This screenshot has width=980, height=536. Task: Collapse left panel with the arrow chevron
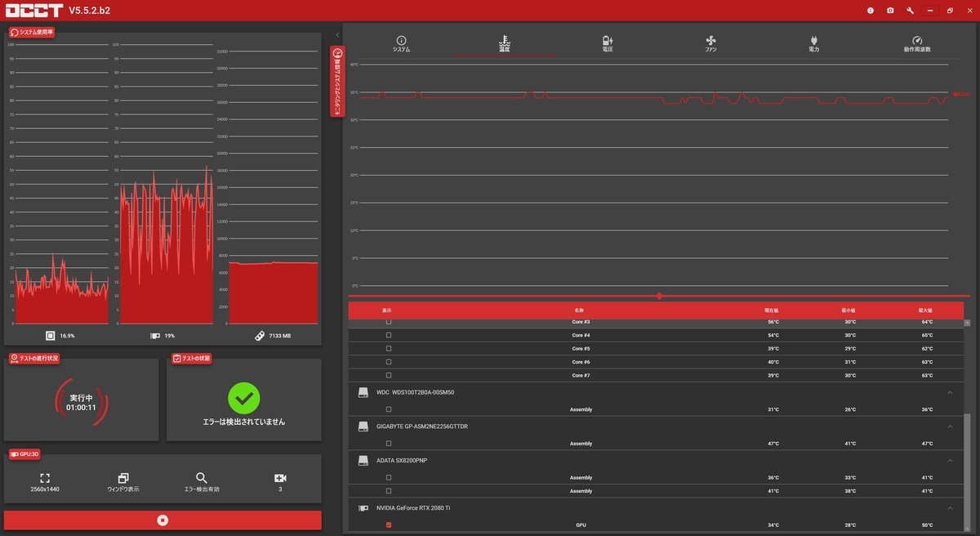pyautogui.click(x=337, y=34)
